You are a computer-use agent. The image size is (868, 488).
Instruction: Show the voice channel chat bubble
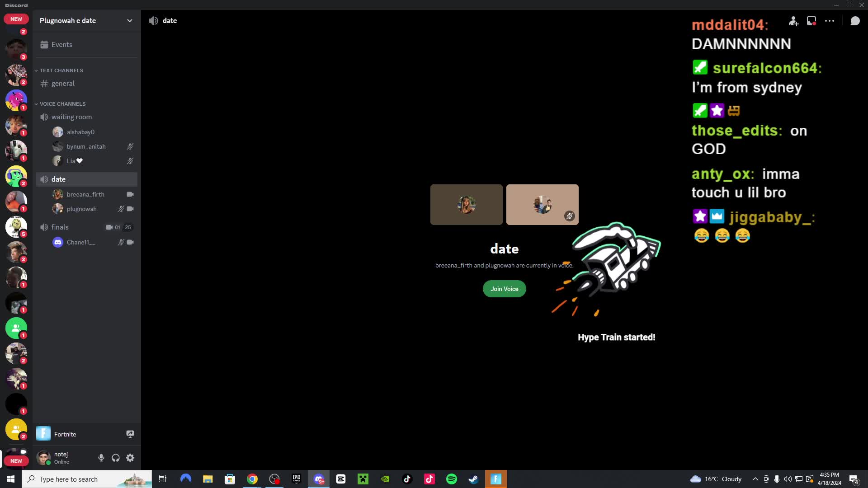tap(855, 21)
